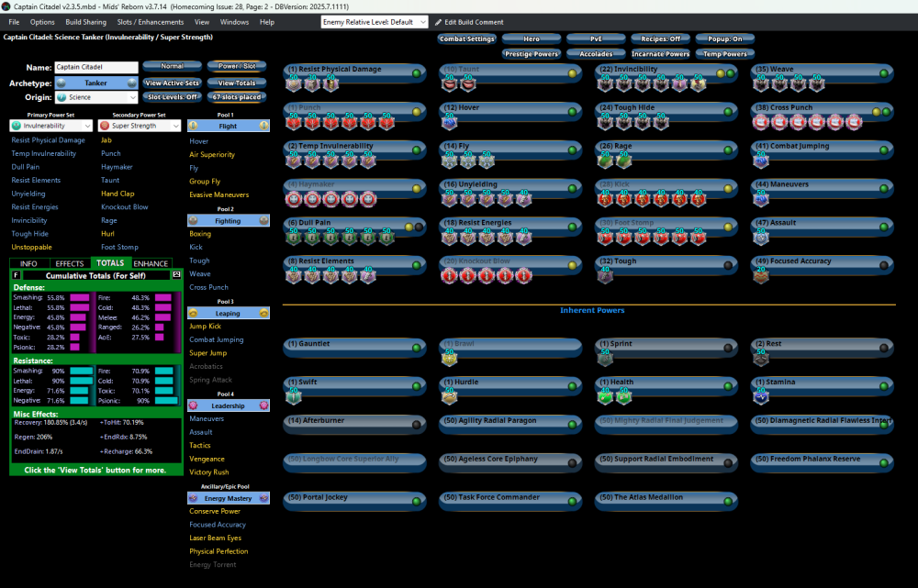Toggle the dark indicator on Tough power

[x=728, y=266]
